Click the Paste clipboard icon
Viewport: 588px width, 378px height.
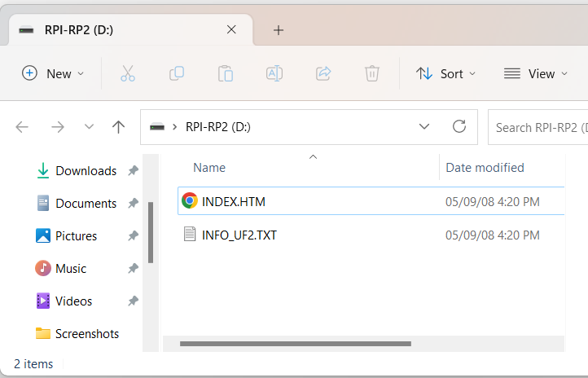coord(226,73)
